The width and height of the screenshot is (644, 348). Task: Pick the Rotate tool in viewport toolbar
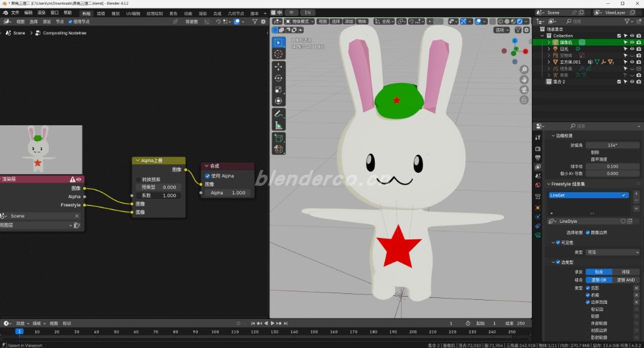(278, 78)
